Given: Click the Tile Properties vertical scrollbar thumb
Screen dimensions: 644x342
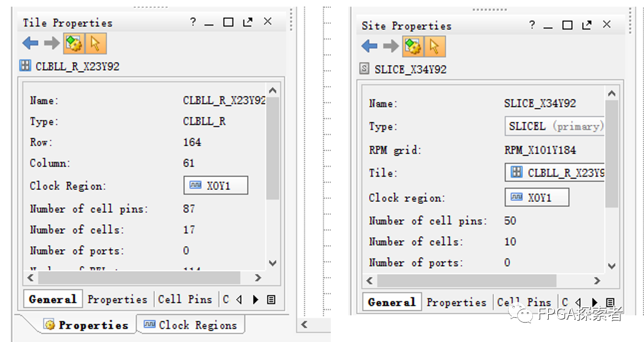Looking at the screenshot, I should pos(273,149).
